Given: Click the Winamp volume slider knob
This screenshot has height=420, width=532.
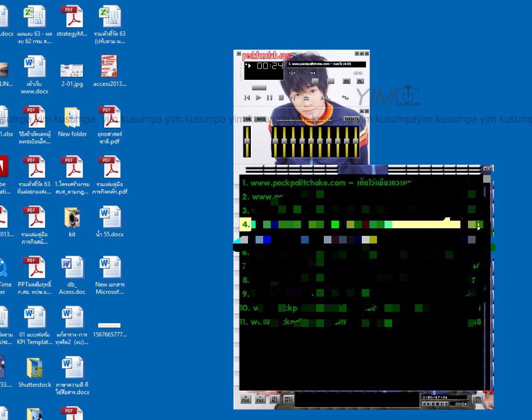Looking at the screenshot, I should coord(315,81).
